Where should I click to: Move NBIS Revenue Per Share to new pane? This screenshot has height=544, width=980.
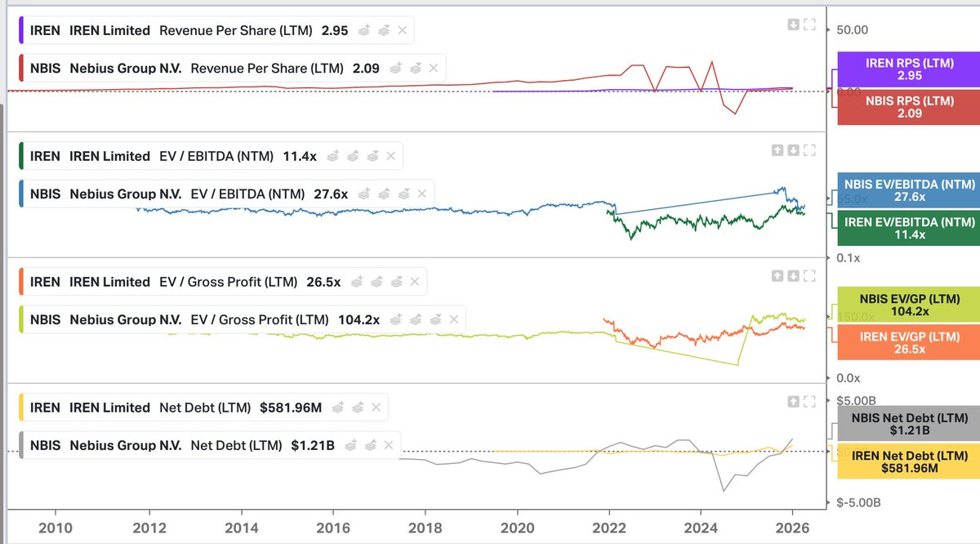(x=396, y=69)
